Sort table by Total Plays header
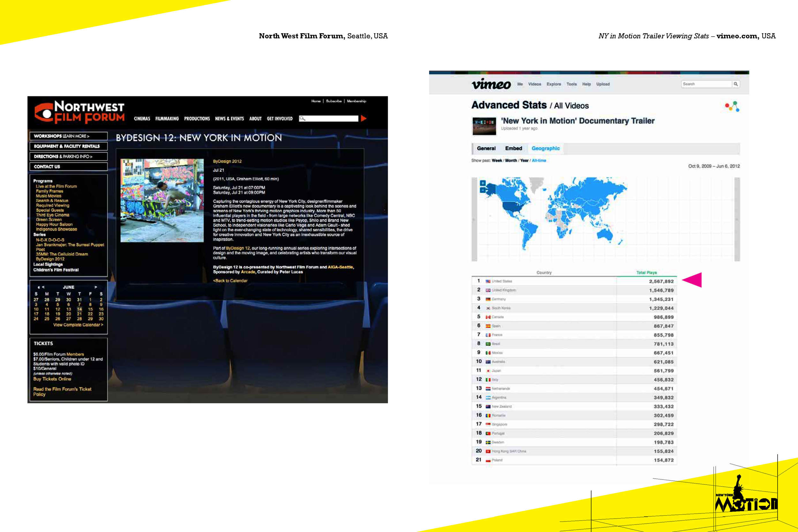This screenshot has height=532, width=798. 646,273
